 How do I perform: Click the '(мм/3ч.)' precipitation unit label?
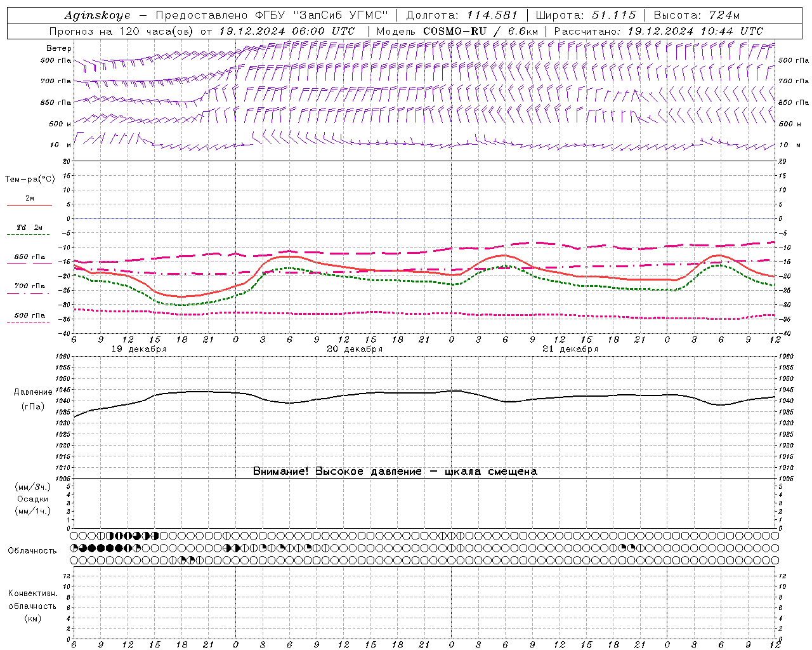[33, 487]
